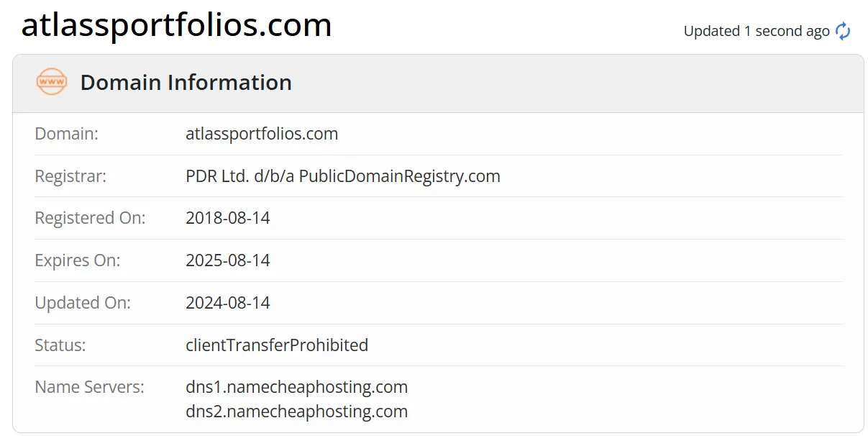Click the 'Registered On:' label
Viewport: 868px width, 436px height.
pyautogui.click(x=90, y=218)
